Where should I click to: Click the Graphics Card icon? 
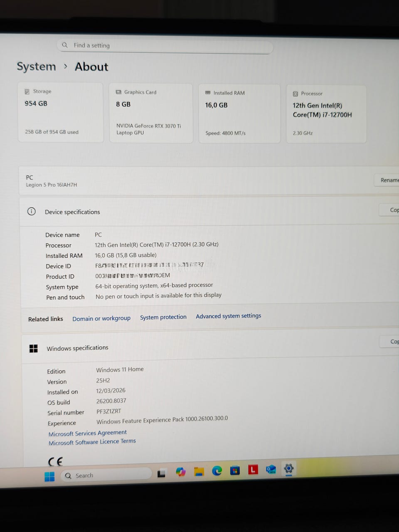click(x=118, y=92)
